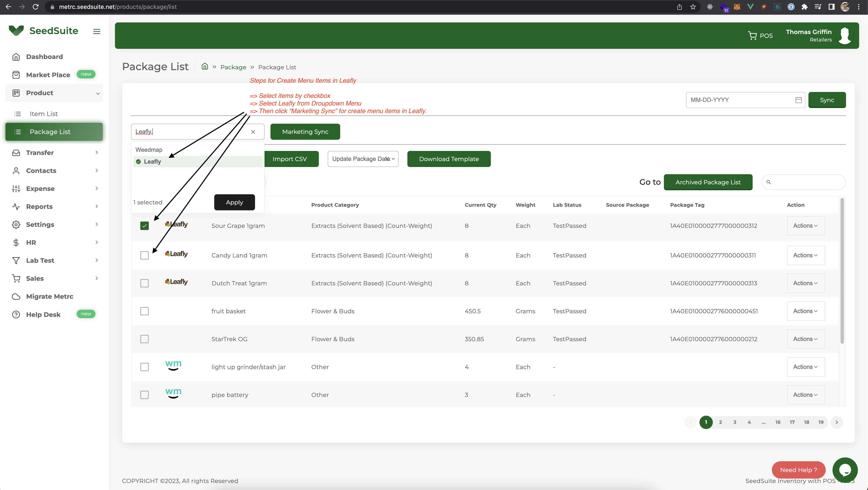
Task: Check the pipe battery row checkbox
Action: pyautogui.click(x=144, y=395)
